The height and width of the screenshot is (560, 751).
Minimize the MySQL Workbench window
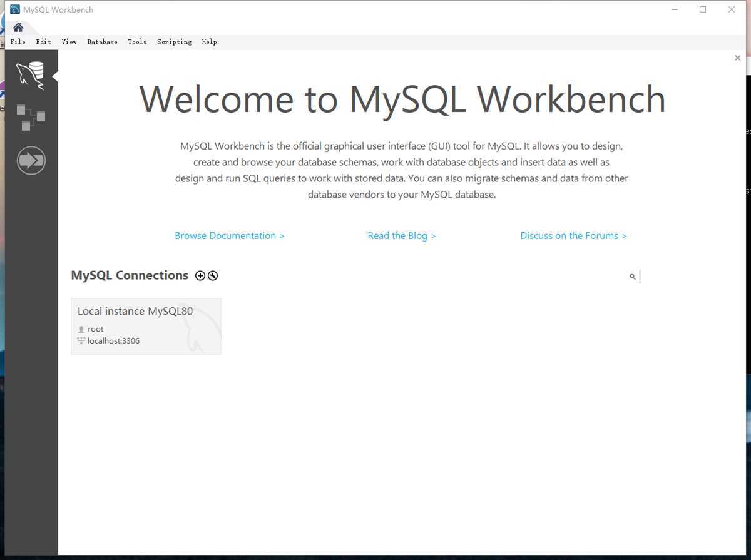click(x=675, y=9)
